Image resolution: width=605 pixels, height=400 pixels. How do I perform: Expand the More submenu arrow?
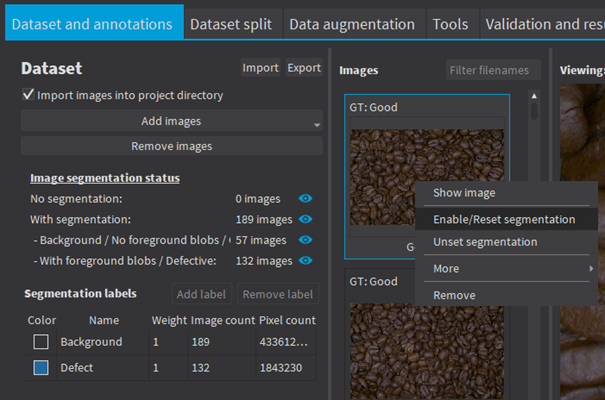tap(591, 268)
